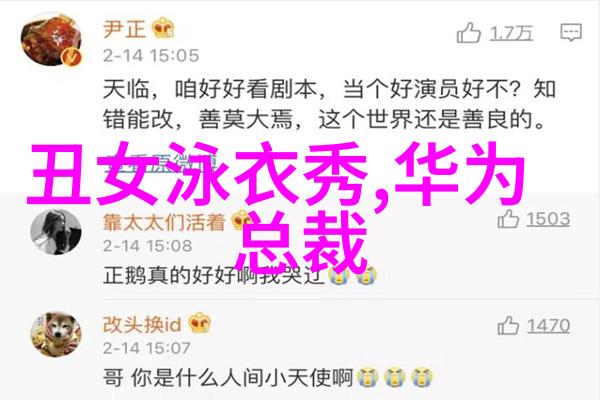Like the comment by 靠太太们活着
Image resolution: width=600 pixels, height=400 pixels.
508,219
